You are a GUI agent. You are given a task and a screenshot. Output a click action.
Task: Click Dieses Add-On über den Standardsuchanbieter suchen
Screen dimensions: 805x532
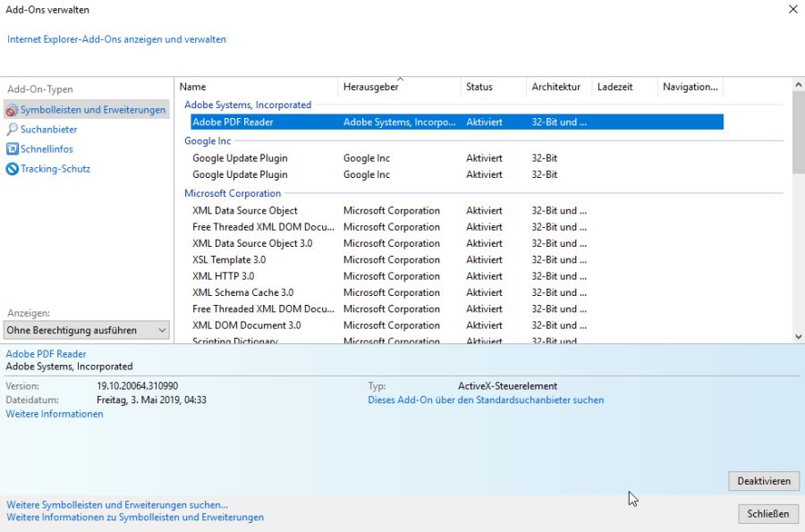486,400
